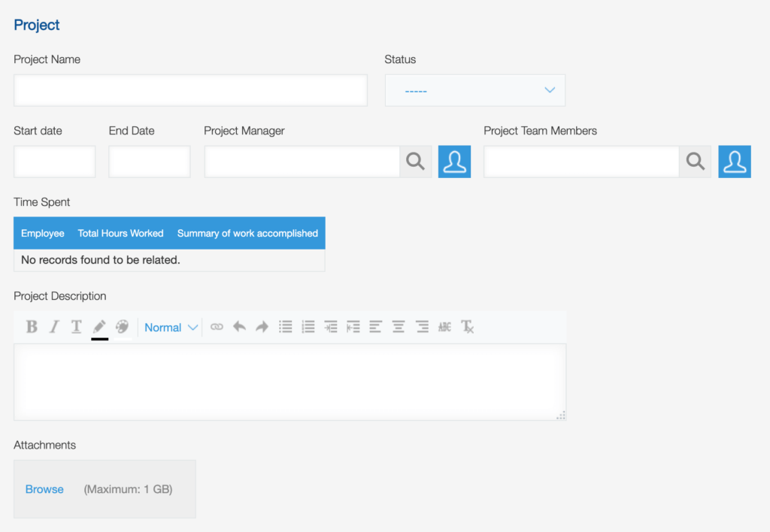Open text color picker pencil icon
The width and height of the screenshot is (770, 532).
pyautogui.click(x=99, y=328)
